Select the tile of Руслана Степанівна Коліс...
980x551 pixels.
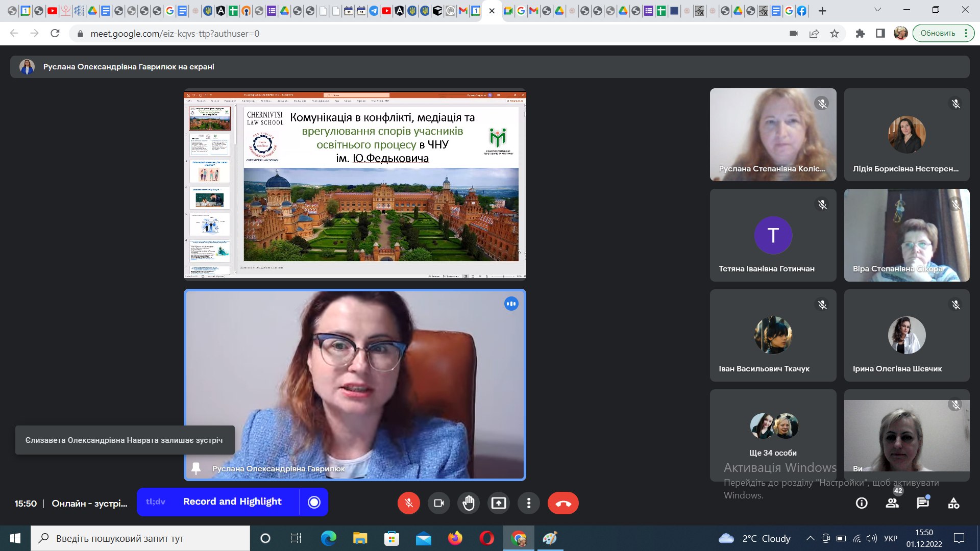pyautogui.click(x=773, y=135)
